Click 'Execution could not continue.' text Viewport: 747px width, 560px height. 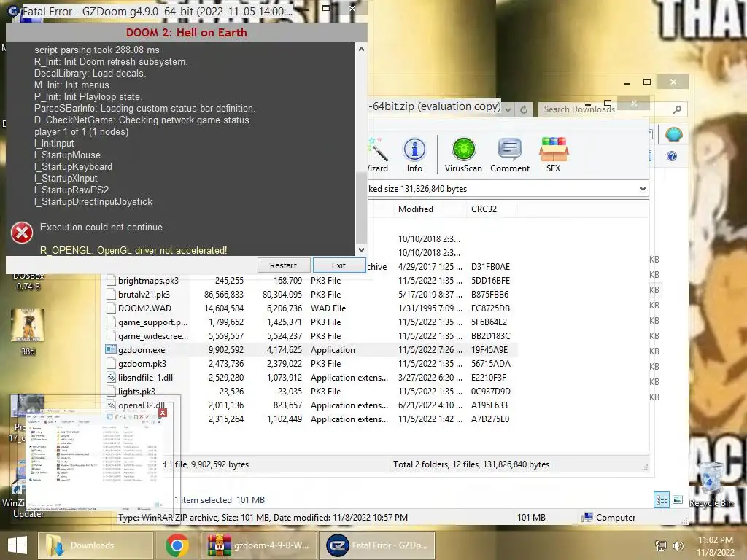(102, 227)
